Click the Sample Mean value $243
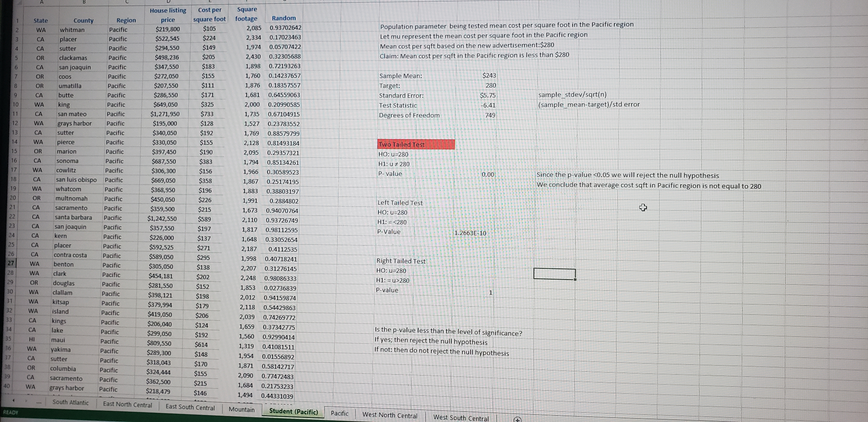The image size is (868, 422). click(x=489, y=76)
